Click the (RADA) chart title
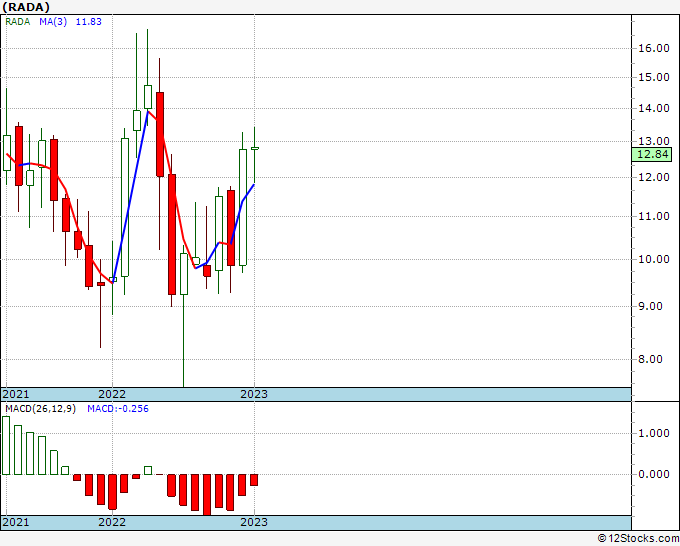The width and height of the screenshot is (680, 546). (x=26, y=7)
